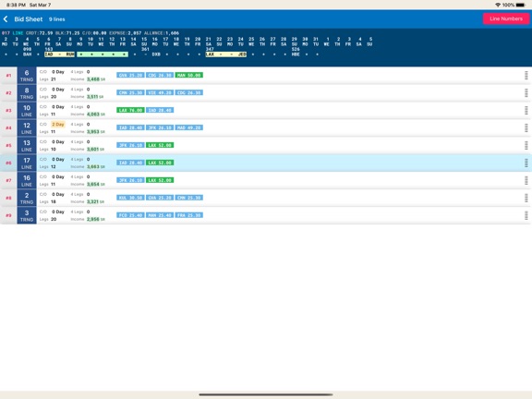
Task: Grab the reorder handle on row #8
Action: point(526,198)
